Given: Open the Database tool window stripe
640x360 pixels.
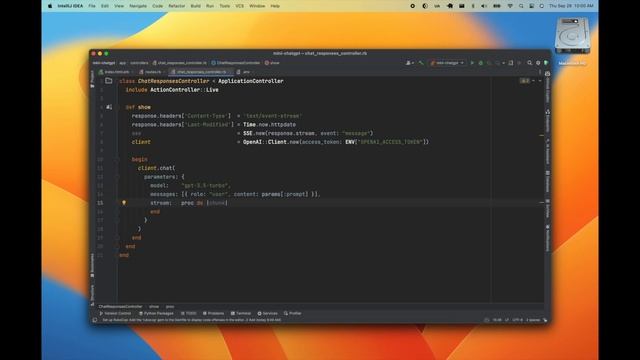Looking at the screenshot, I should [547, 181].
